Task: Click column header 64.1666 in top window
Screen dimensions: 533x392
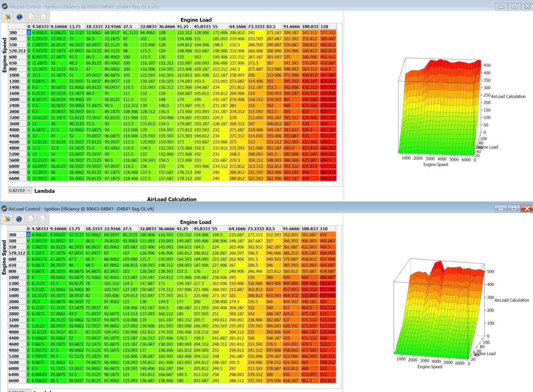Action: pos(238,26)
